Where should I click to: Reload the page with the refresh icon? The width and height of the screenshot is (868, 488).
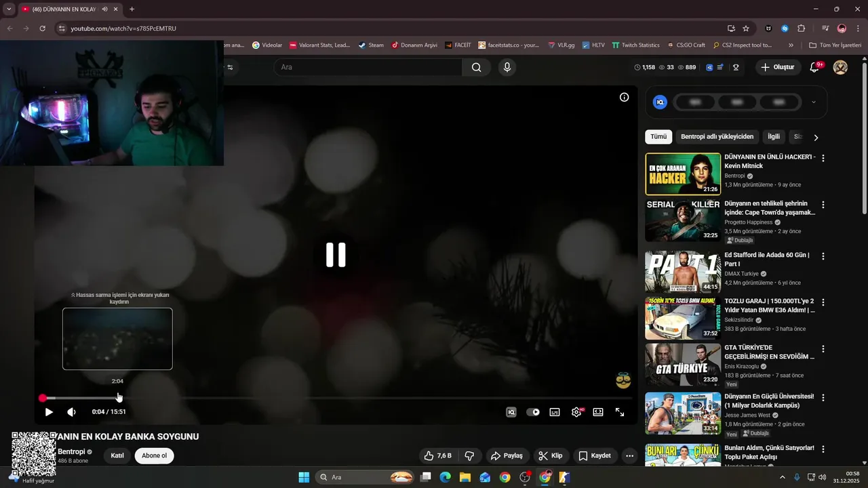tap(42, 28)
